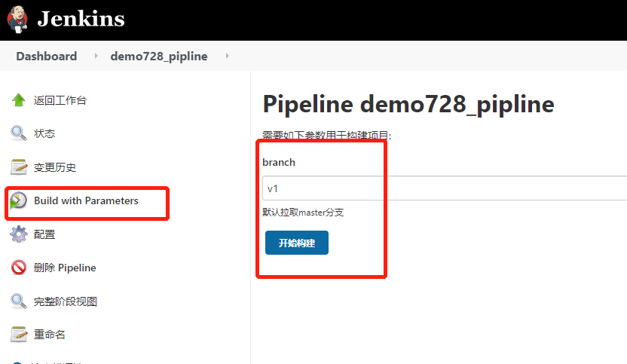Click the magnifier icon beside 完整阶段视图
Screen dimensions: 627x364
(18, 301)
